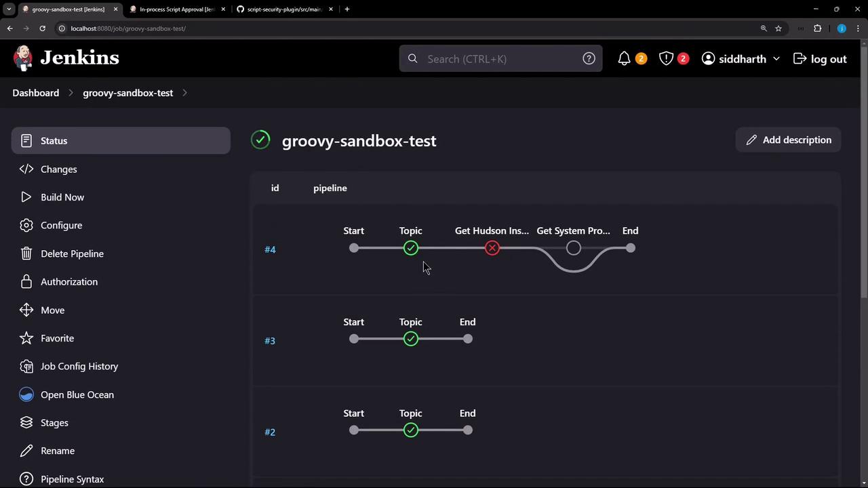868x488 pixels.
Task: Click the End node of build #4 pipeline
Action: (x=631, y=248)
